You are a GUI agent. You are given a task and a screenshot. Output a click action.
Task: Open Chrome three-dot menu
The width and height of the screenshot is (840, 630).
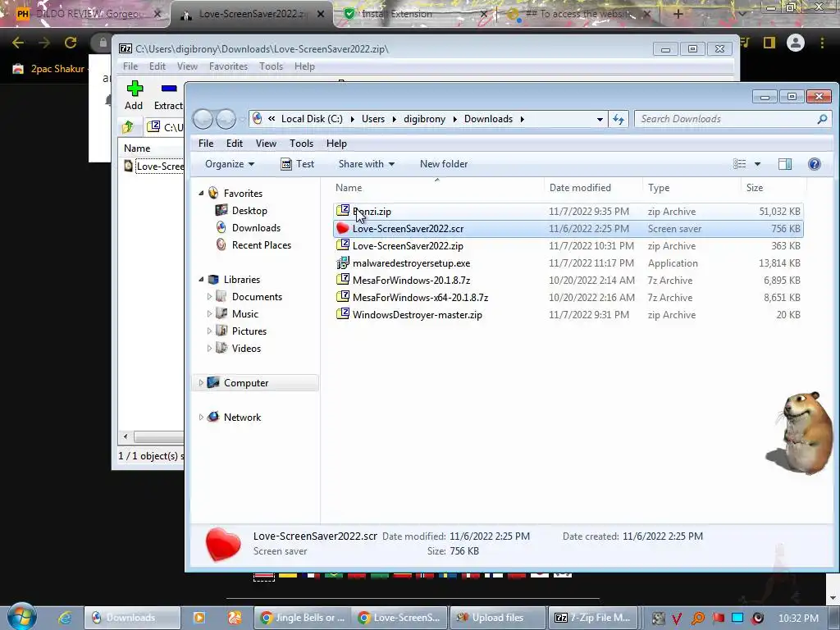pos(822,43)
